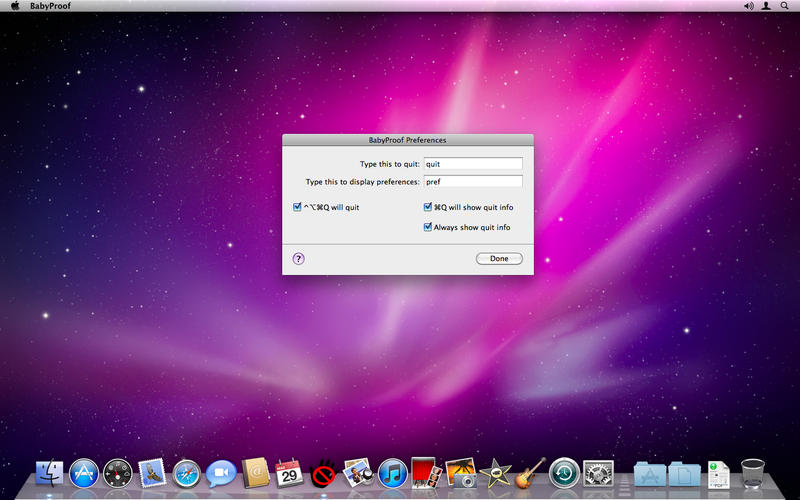Open Mail stamp icon in dock
The width and height of the screenshot is (800, 500).
point(152,472)
